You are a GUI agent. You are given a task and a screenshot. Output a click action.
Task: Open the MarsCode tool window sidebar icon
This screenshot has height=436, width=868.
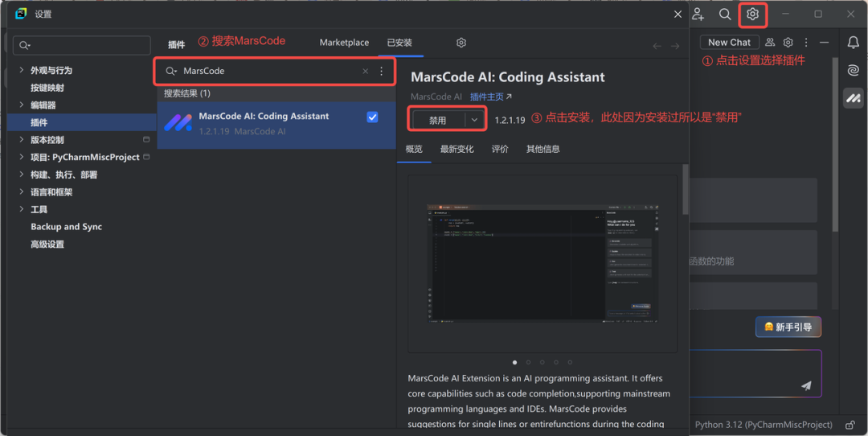[x=853, y=99]
